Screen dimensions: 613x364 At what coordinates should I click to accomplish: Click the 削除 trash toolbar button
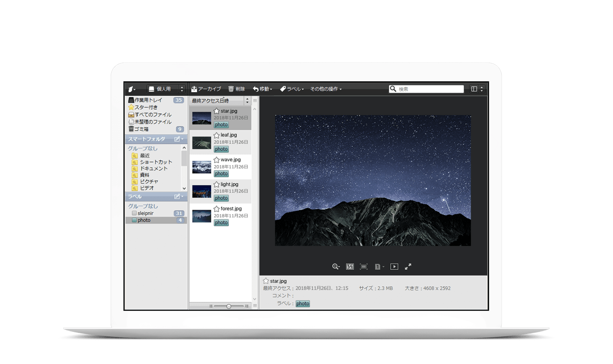pos(237,89)
